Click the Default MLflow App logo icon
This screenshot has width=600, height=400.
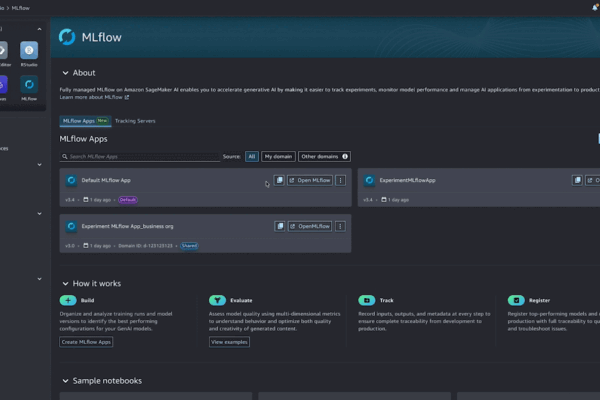(71, 180)
